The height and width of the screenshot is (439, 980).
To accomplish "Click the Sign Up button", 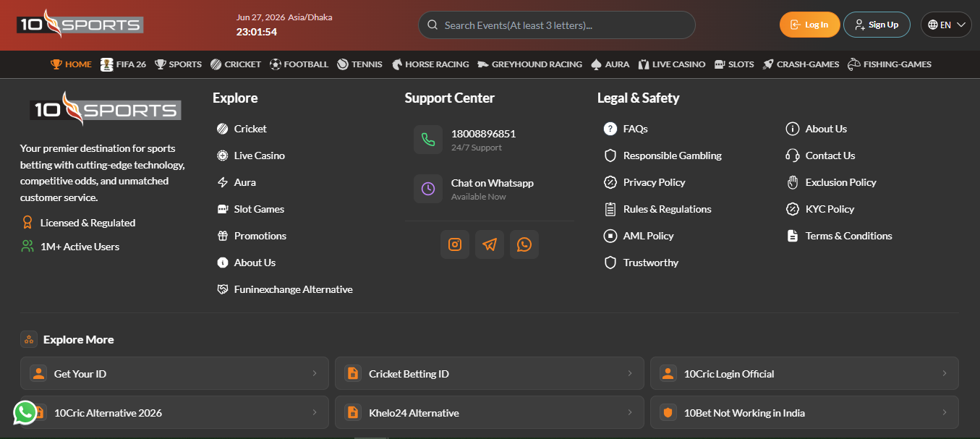I will tap(877, 25).
